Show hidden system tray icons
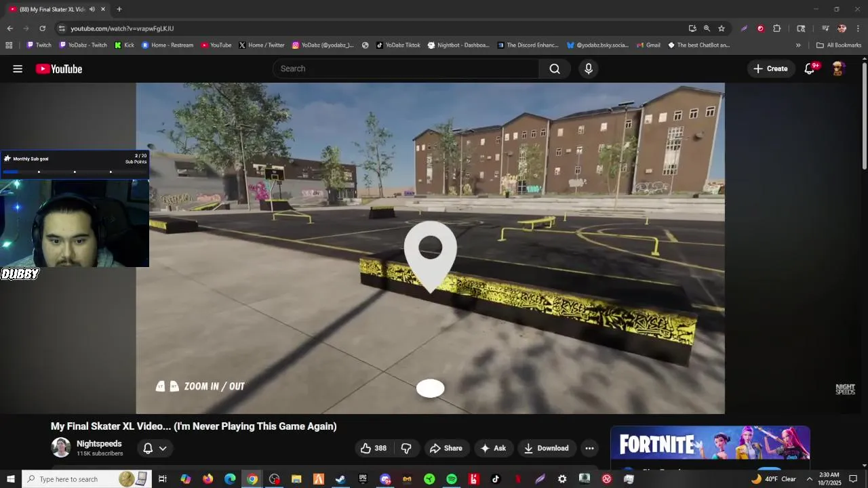 click(x=809, y=479)
